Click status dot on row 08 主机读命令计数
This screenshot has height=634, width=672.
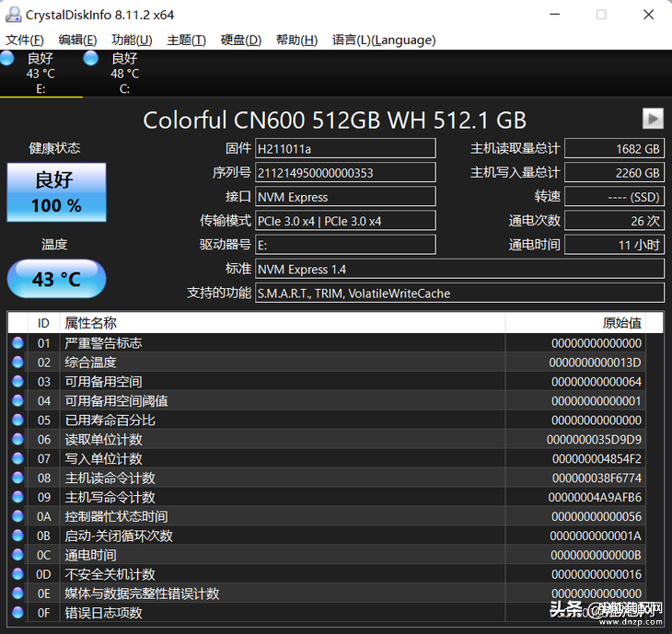click(x=17, y=478)
